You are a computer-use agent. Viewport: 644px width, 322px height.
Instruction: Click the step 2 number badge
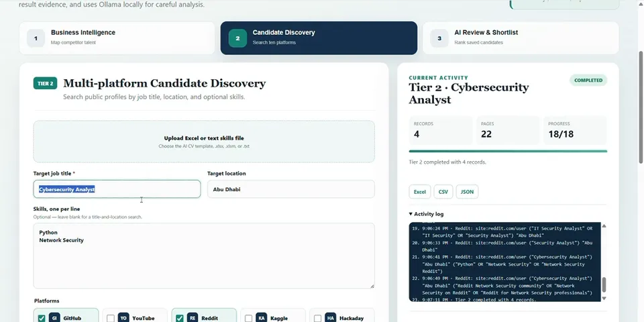coord(237,38)
